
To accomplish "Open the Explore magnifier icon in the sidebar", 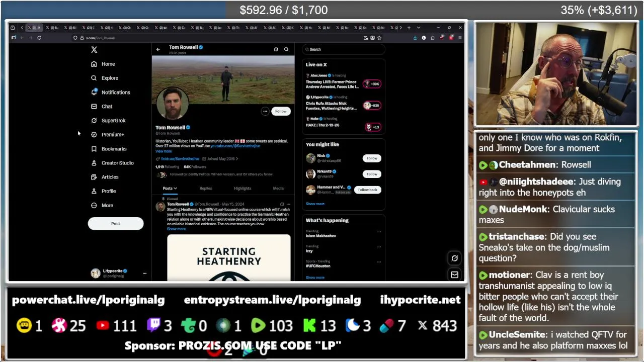I will click(94, 78).
